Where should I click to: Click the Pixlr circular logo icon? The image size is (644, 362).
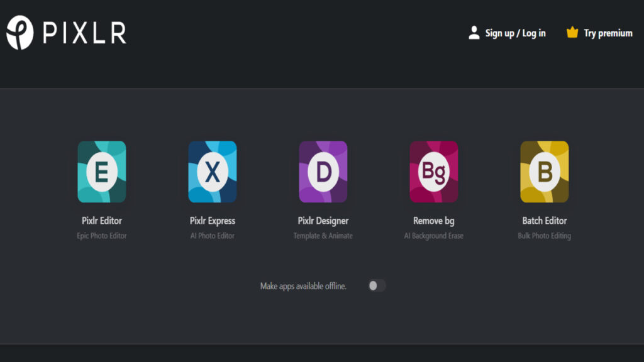(19, 33)
